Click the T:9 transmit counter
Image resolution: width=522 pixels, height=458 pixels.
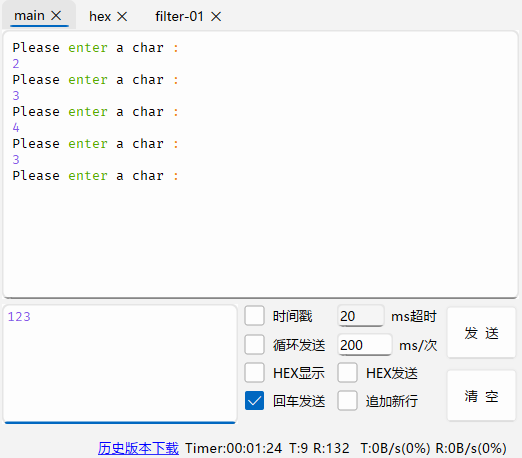coord(298,448)
